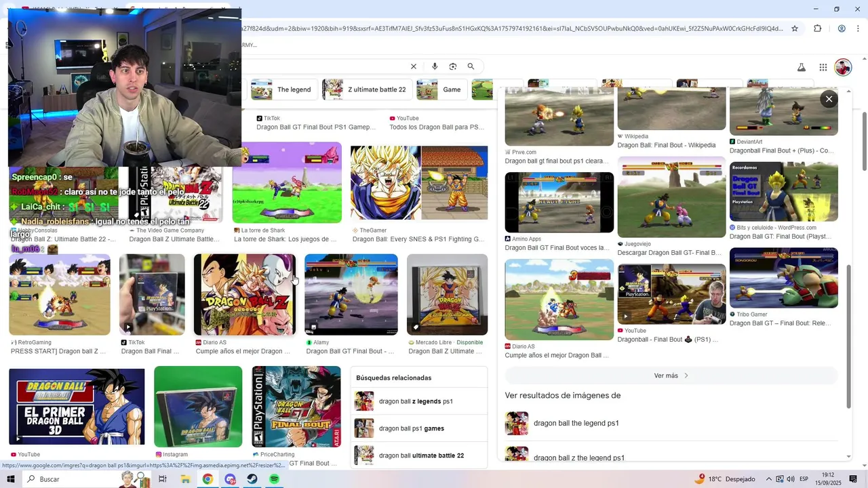Screen dimensions: 868x488
Task: Clear the Google search box text
Action: tap(413, 66)
